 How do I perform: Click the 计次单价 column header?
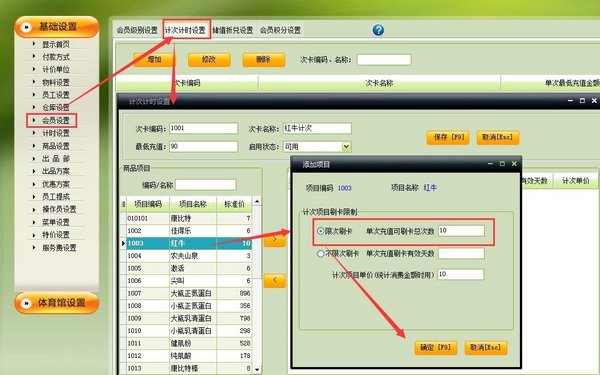tap(576, 181)
